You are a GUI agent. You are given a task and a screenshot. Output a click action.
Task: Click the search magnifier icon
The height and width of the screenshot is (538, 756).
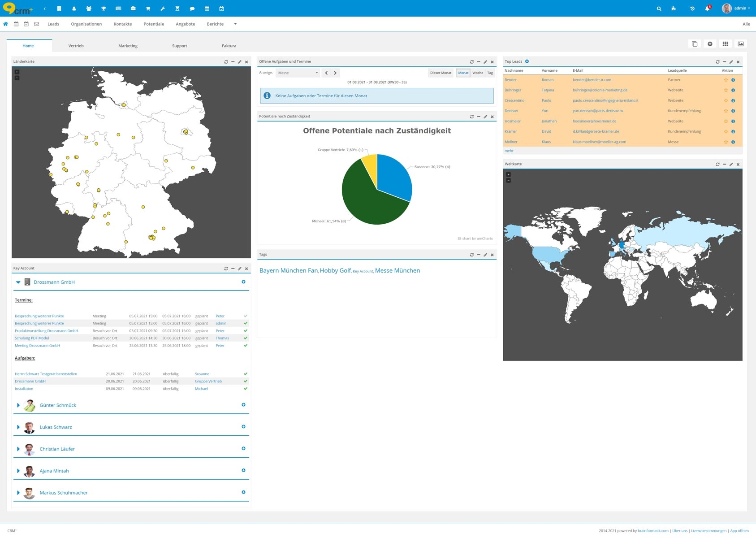point(659,9)
